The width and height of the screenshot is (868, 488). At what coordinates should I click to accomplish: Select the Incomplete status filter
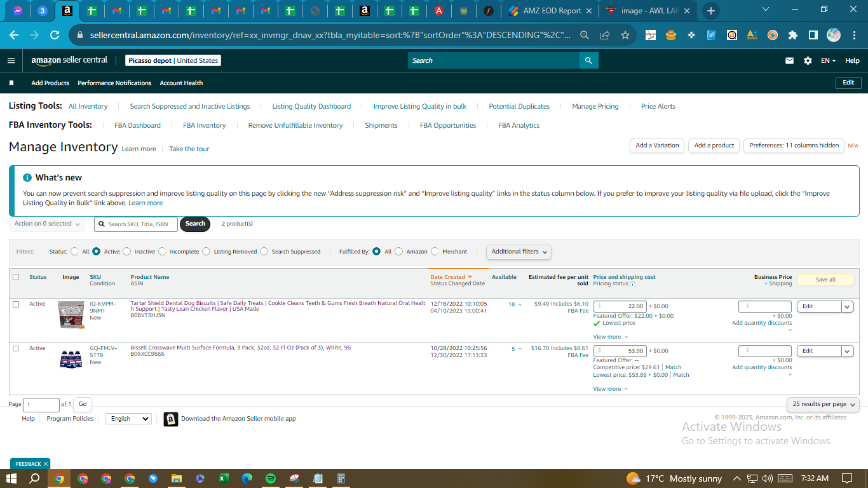[x=162, y=252]
